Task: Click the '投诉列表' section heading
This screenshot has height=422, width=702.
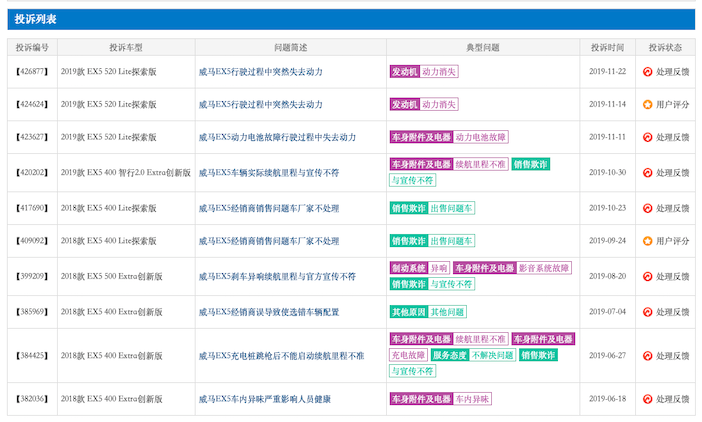Action: point(35,19)
